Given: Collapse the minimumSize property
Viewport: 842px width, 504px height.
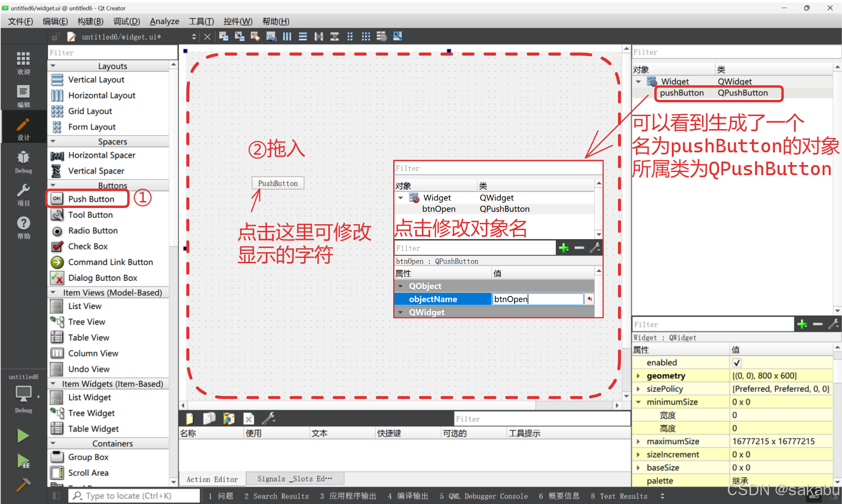Looking at the screenshot, I should (638, 402).
